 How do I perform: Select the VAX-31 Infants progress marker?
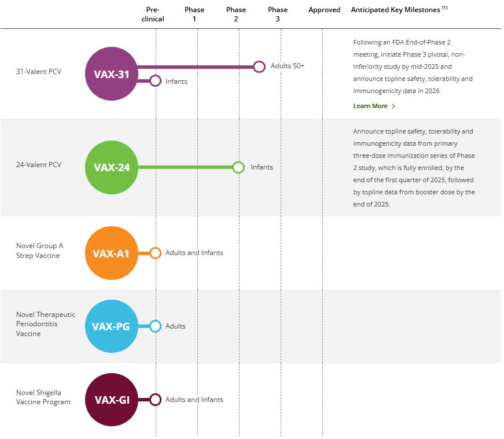point(155,80)
